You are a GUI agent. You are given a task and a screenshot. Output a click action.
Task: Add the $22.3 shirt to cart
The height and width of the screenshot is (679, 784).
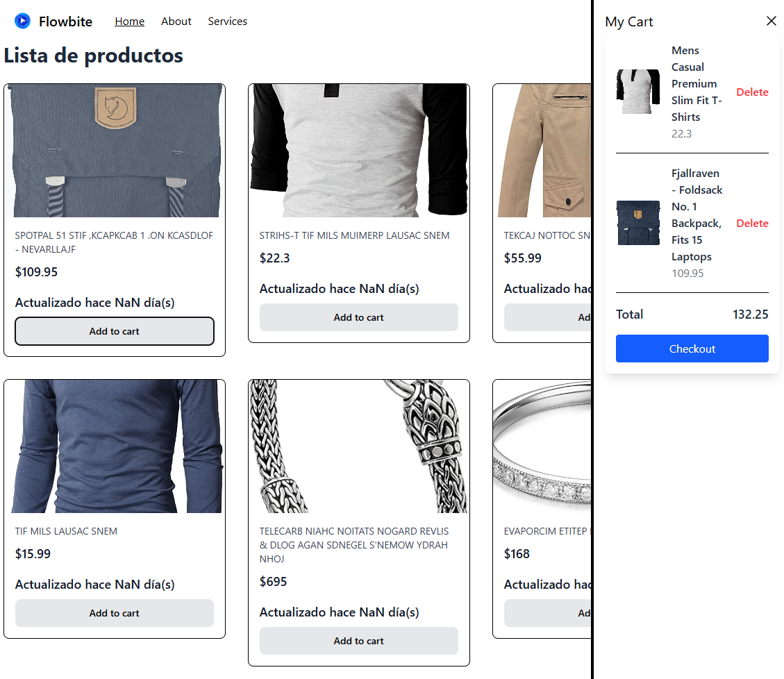pyautogui.click(x=358, y=317)
